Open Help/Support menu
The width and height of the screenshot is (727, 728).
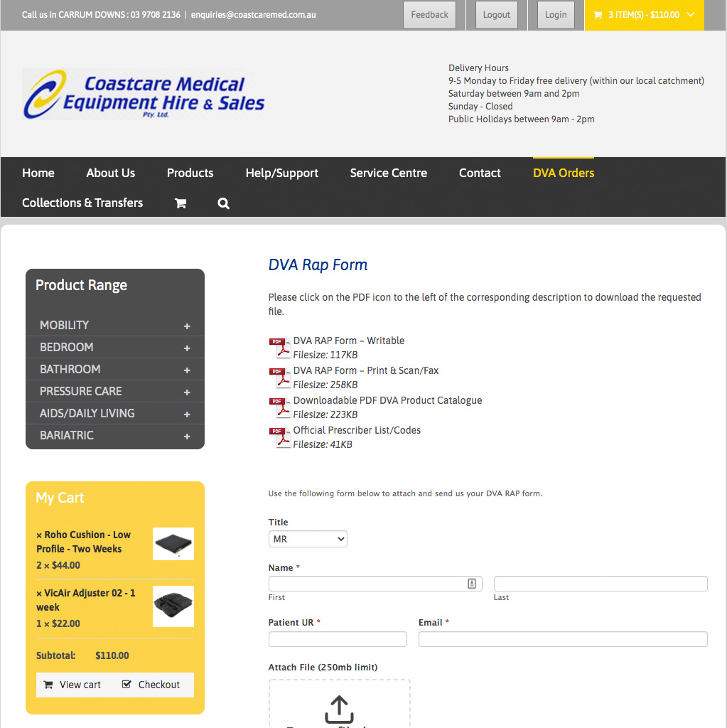282,173
